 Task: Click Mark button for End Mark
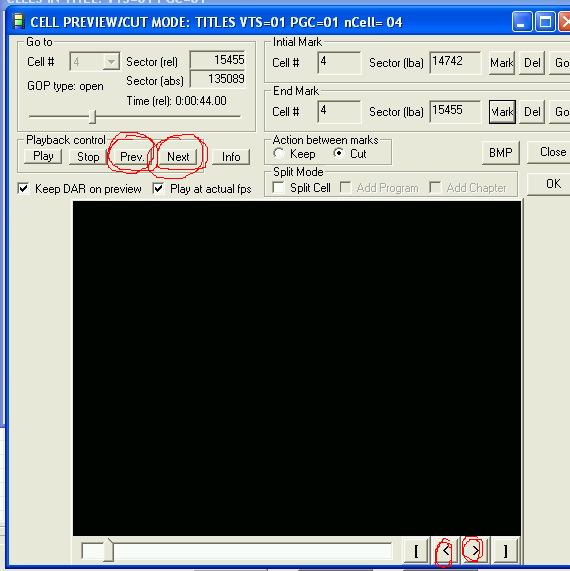click(502, 112)
